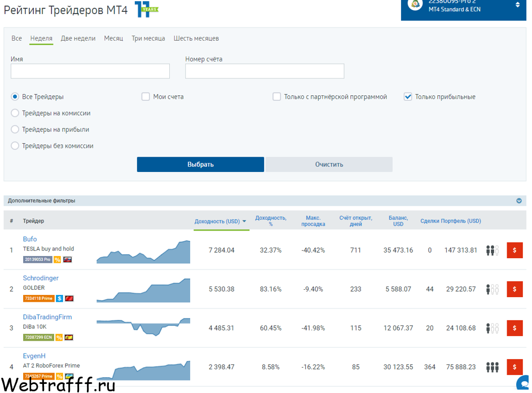Image resolution: width=532 pixels, height=393 pixels.
Task: Click the percent commission icon under Bufo
Action: tap(58, 260)
